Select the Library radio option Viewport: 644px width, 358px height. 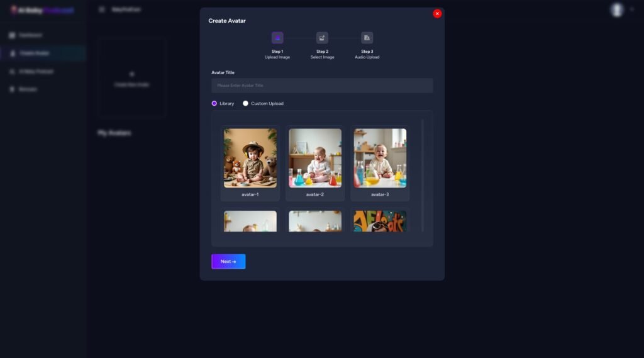(214, 104)
